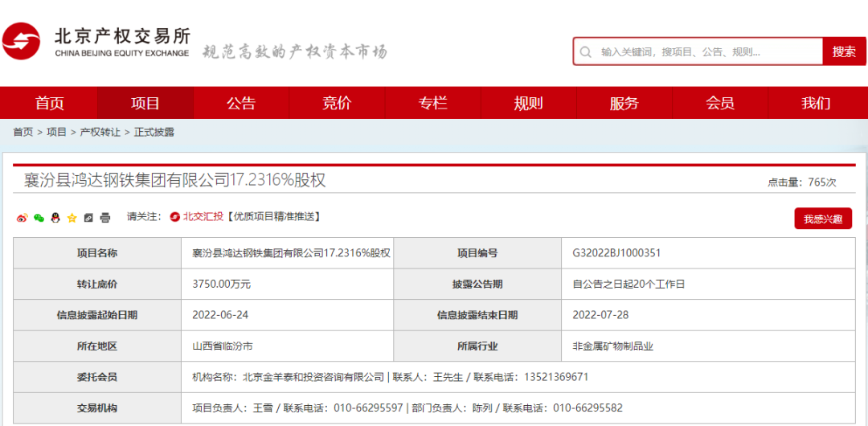The width and height of the screenshot is (868, 426).
Task: Click the 转让底价 header cell
Action: point(97,285)
